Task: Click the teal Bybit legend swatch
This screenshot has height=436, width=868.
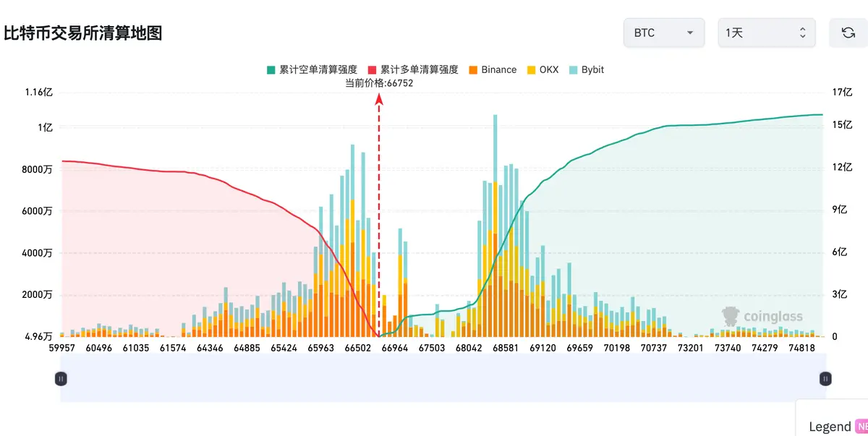Action: point(574,70)
